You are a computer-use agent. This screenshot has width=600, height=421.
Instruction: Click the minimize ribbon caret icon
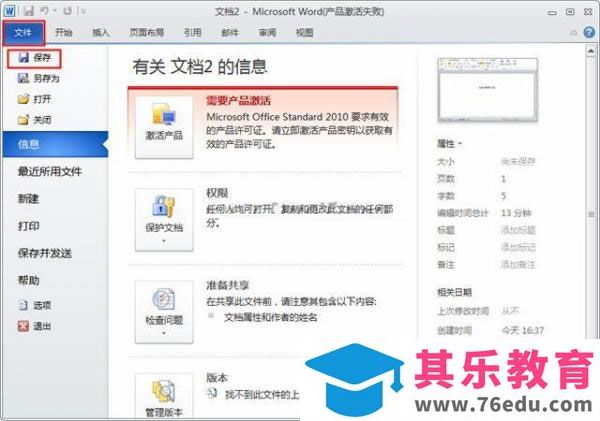[574, 33]
